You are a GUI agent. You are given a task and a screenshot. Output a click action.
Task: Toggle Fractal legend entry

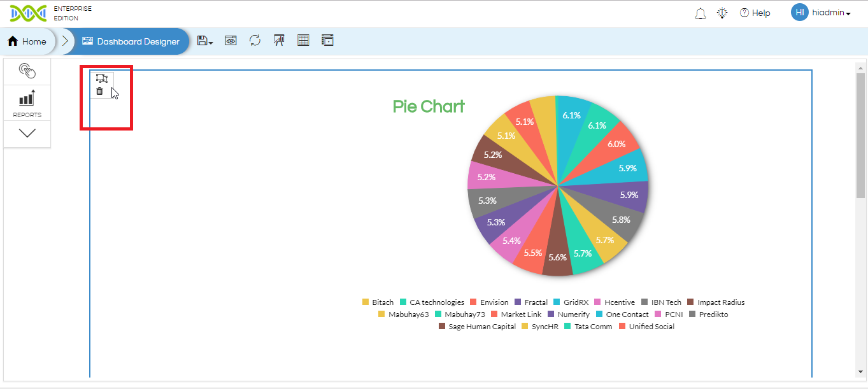click(531, 302)
